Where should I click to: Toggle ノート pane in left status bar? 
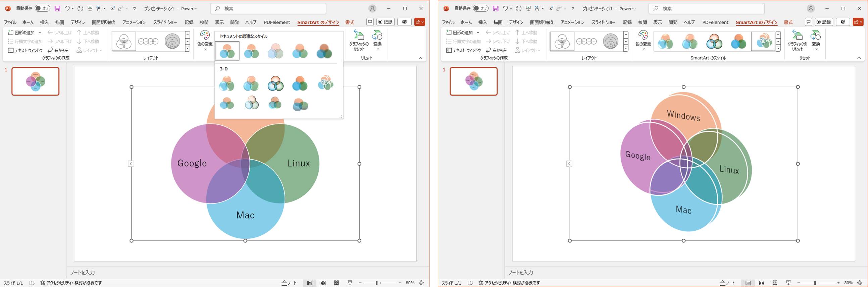[289, 283]
